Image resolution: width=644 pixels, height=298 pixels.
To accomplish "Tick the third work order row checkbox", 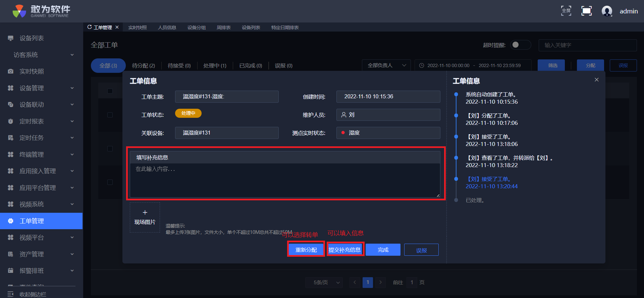I will click(x=110, y=182).
